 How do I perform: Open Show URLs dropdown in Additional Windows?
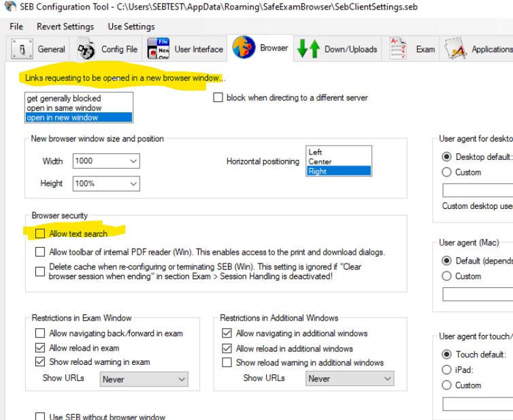pyautogui.click(x=350, y=378)
